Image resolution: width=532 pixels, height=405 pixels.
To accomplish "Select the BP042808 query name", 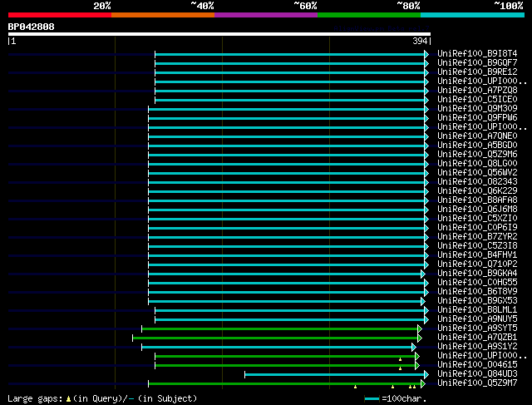I will point(32,27).
